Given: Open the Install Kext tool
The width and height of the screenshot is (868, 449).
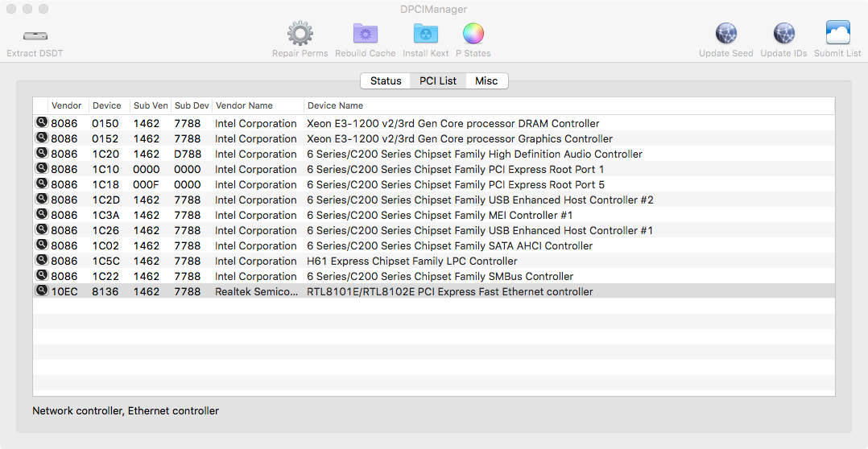Looking at the screenshot, I should 426,34.
